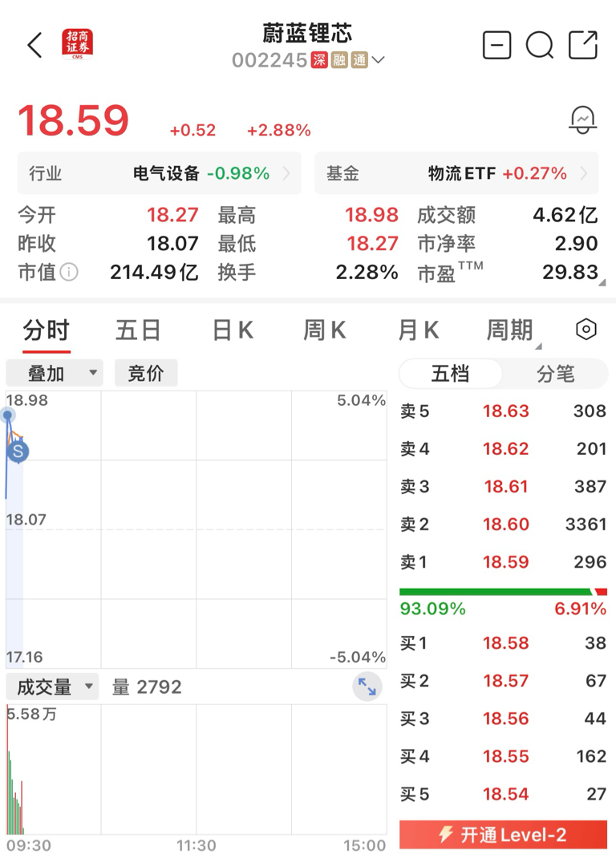Open search with magnifier icon
The height and width of the screenshot is (855, 616).
(x=540, y=45)
